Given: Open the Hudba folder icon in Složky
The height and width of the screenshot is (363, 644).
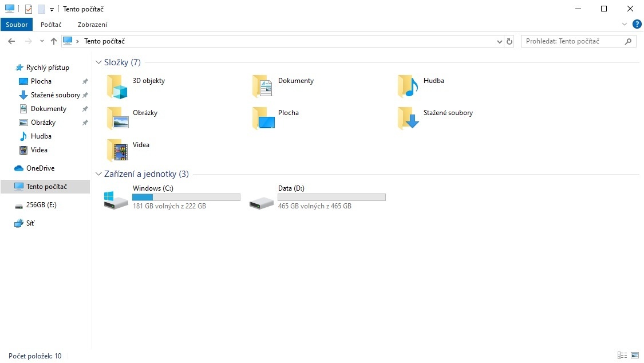Looking at the screenshot, I should tap(408, 86).
